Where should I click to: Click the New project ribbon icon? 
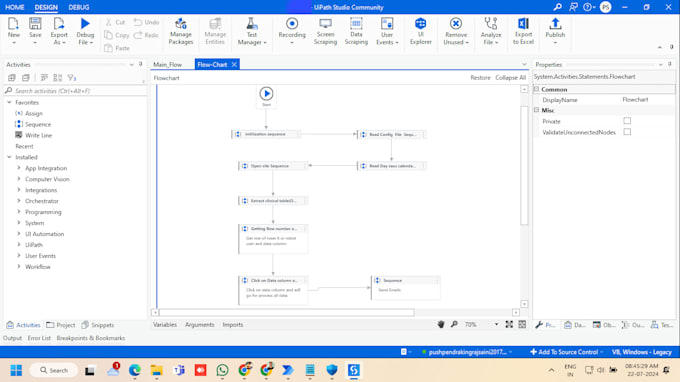point(13,24)
